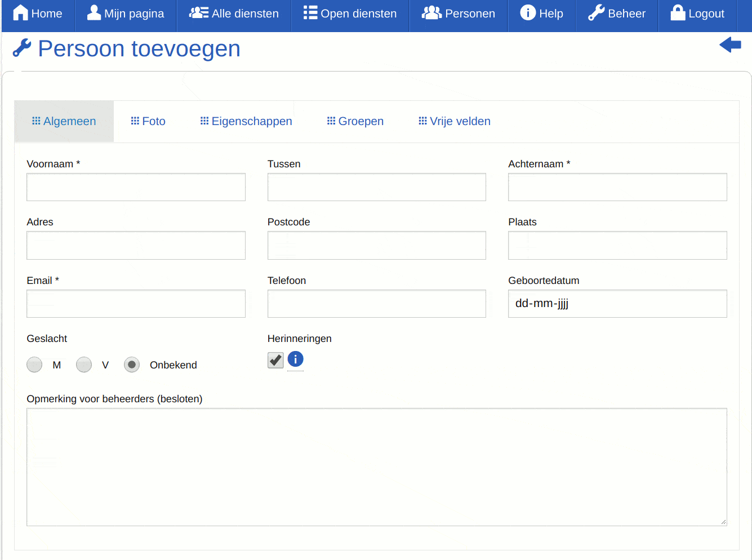Click the Personen group icon
The width and height of the screenshot is (752, 560).
click(x=431, y=12)
